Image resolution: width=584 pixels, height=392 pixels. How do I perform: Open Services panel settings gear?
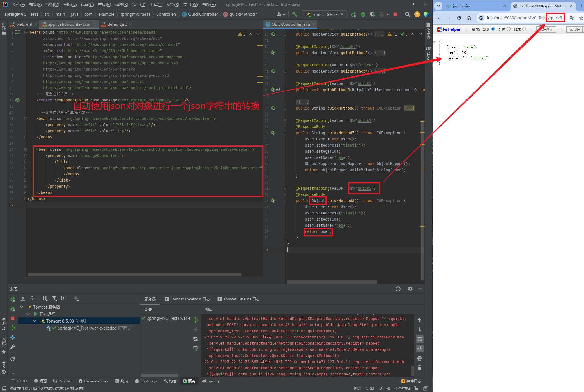[410, 289]
